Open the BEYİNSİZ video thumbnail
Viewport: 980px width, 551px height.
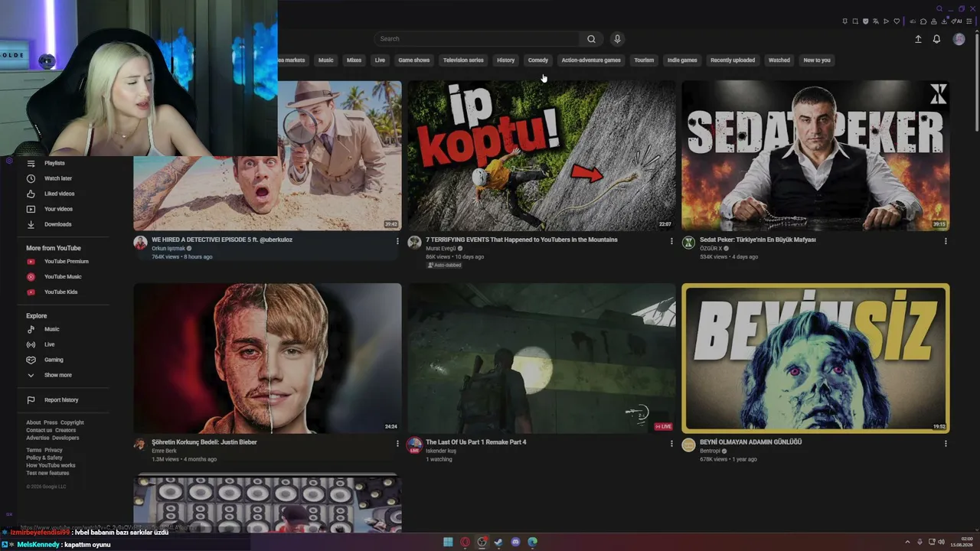pyautogui.click(x=815, y=358)
